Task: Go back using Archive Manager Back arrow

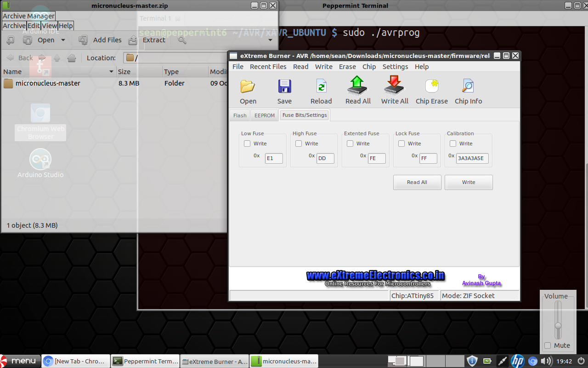Action: click(x=10, y=58)
